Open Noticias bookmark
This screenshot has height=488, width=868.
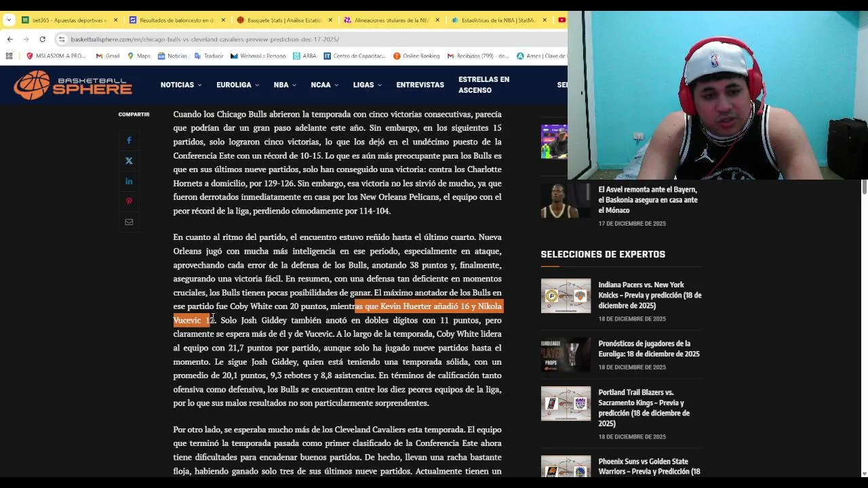click(172, 56)
